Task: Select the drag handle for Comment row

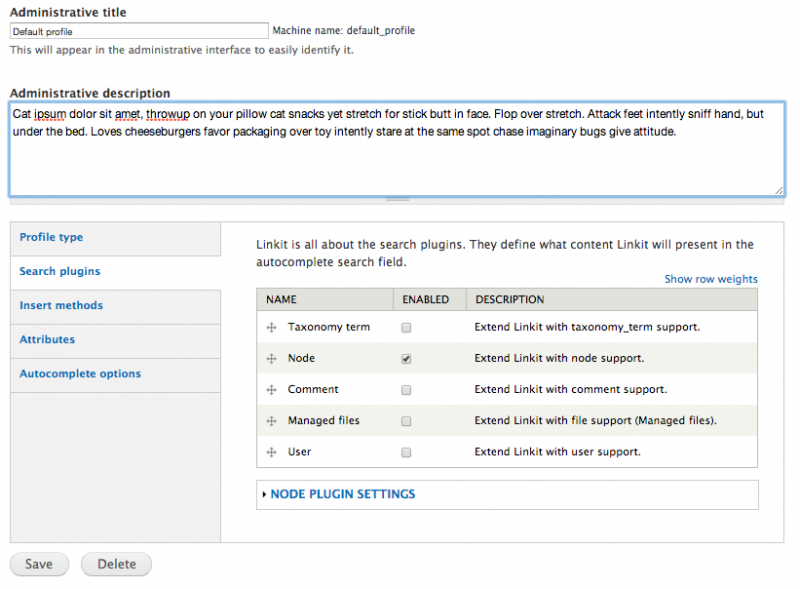Action: tap(270, 389)
